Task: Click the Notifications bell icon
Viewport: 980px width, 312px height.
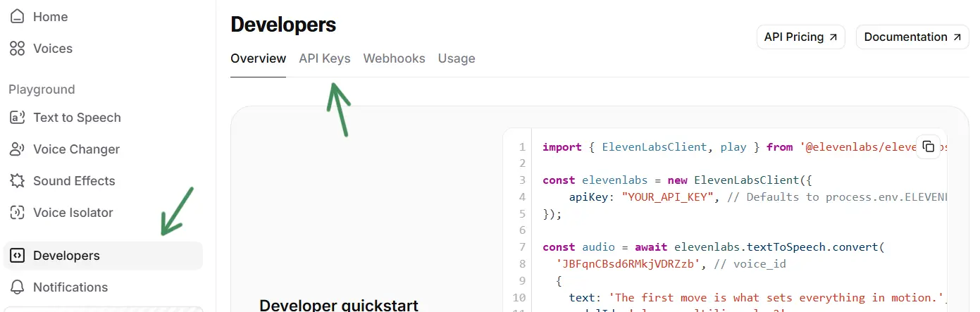Action: (18, 287)
